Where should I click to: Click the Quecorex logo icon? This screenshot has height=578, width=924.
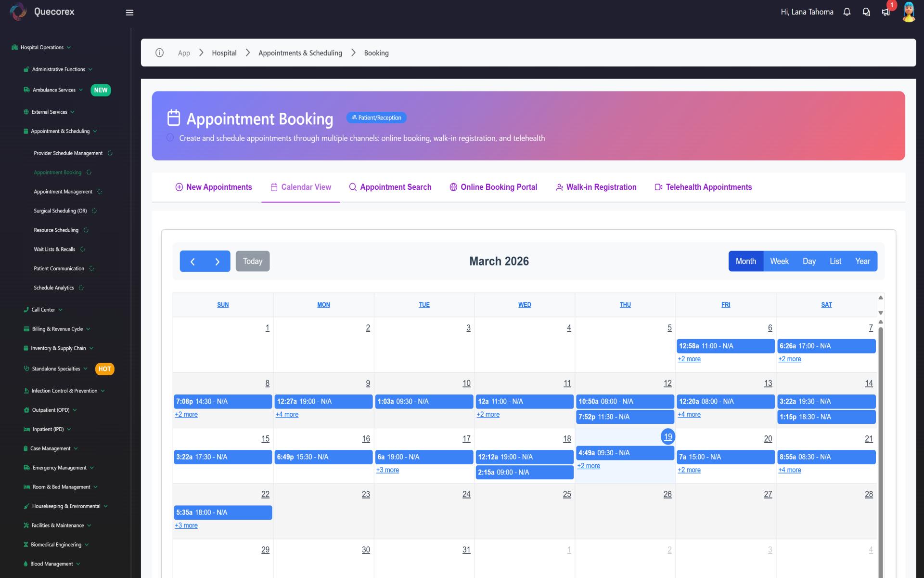(18, 12)
